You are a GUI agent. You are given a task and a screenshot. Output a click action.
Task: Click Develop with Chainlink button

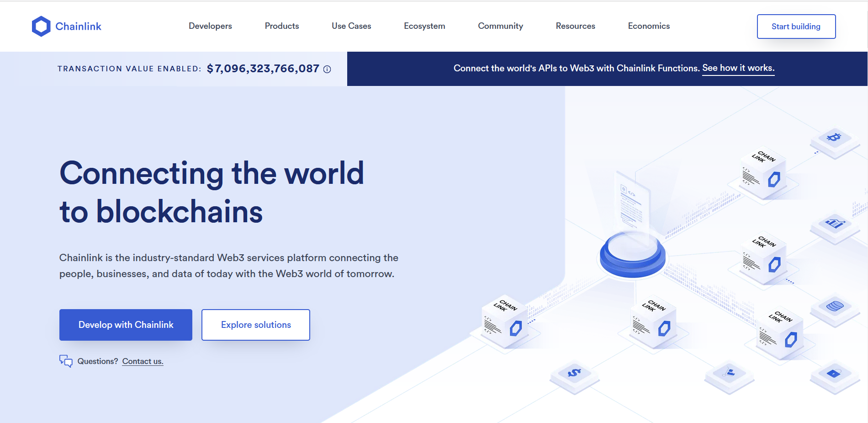tap(126, 325)
